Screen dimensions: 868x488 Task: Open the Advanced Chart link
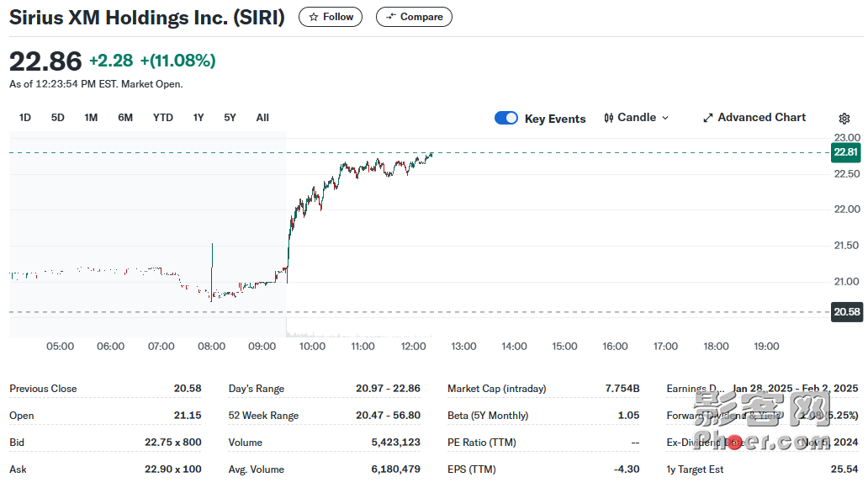coord(754,118)
